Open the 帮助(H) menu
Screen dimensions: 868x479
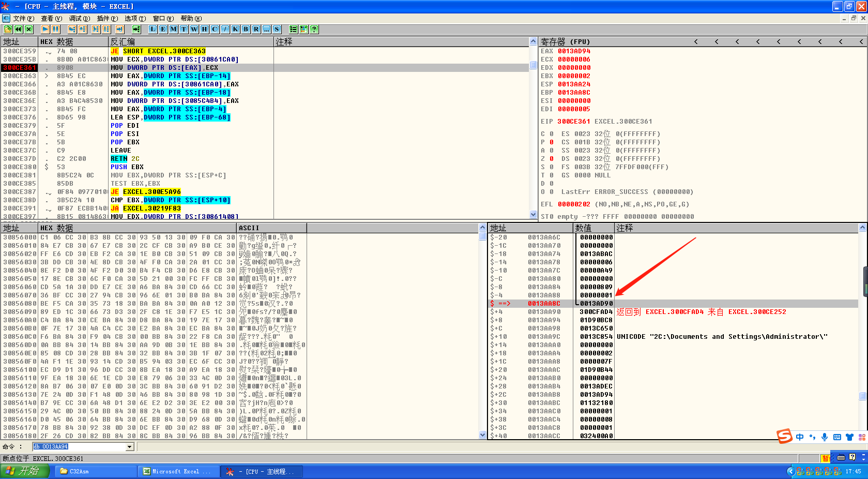pyautogui.click(x=191, y=19)
